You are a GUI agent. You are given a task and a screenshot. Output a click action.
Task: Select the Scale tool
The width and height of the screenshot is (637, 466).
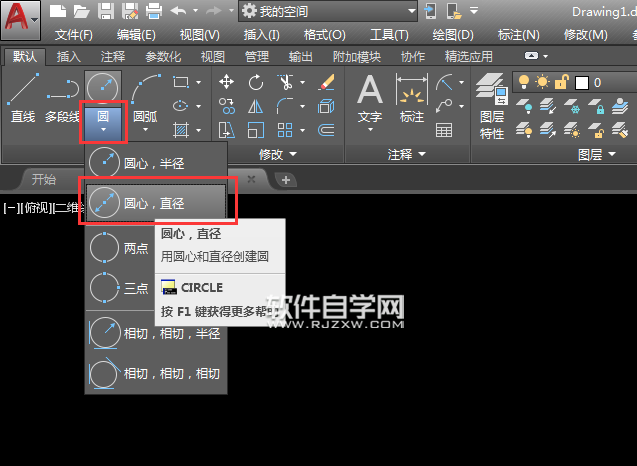256,130
